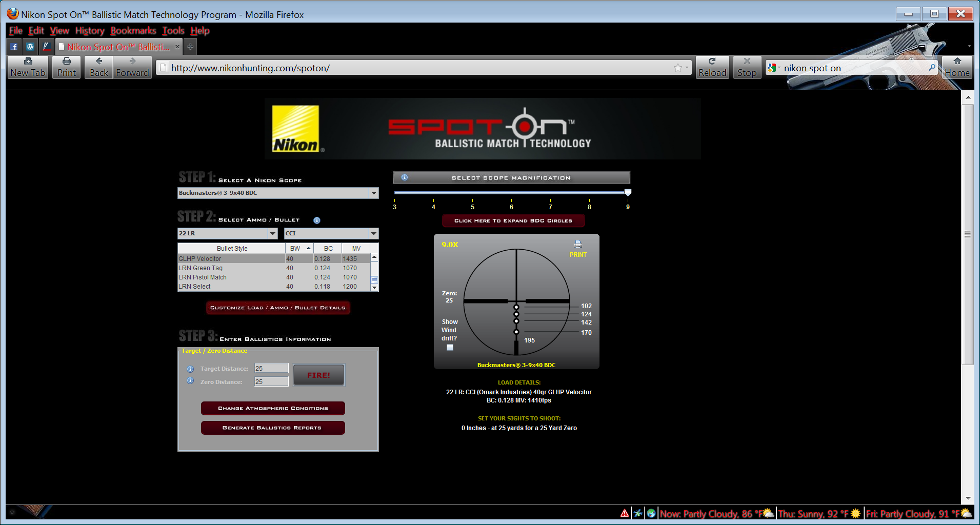Click the pinwheel icon in status bar
The image size is (980, 525).
coord(638,513)
